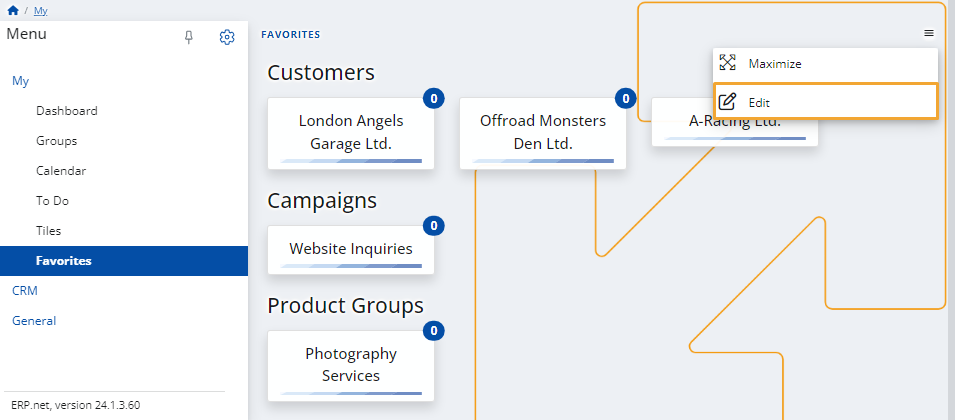Screen dimensions: 955x420
Task: Expand the General menu section
Action: point(34,321)
